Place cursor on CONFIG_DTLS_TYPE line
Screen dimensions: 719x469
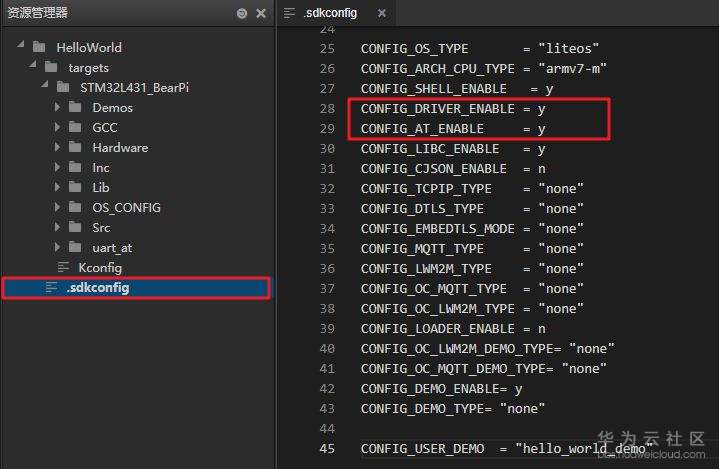point(472,209)
